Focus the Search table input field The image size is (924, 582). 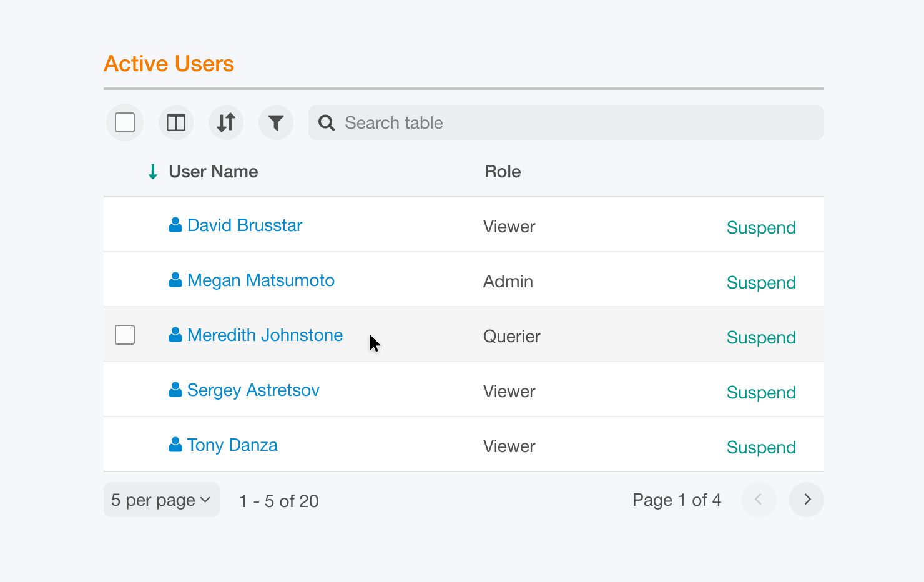pos(566,122)
